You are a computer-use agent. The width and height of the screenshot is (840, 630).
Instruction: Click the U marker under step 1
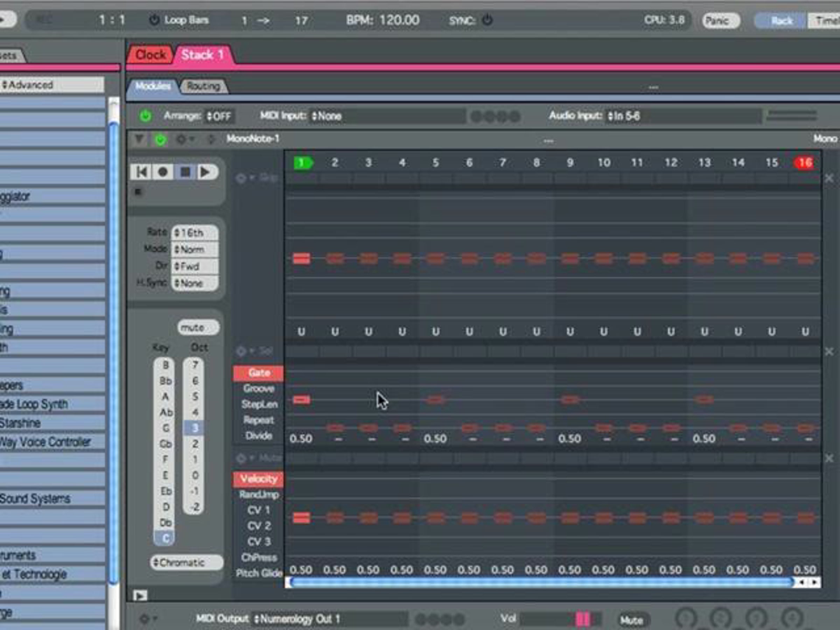point(301,332)
